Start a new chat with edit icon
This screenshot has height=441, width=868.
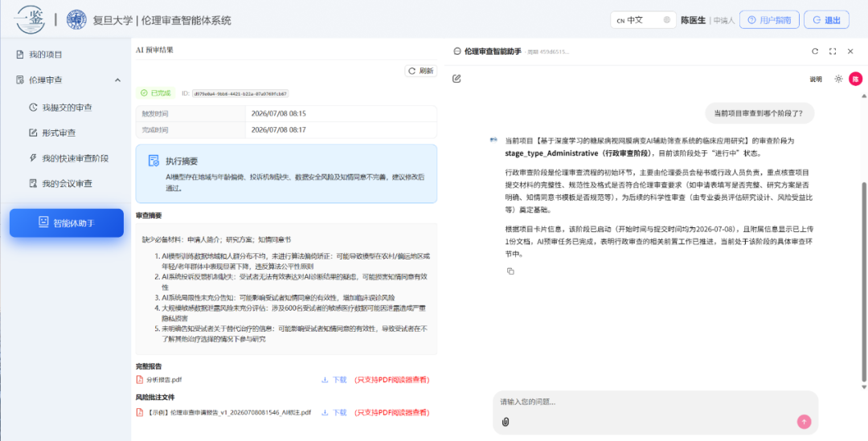[457, 79]
